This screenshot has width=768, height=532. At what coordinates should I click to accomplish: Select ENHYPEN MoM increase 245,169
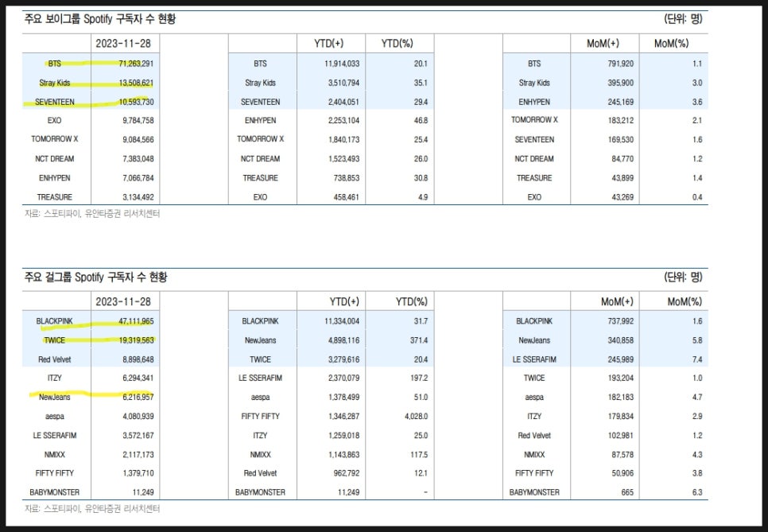621,102
